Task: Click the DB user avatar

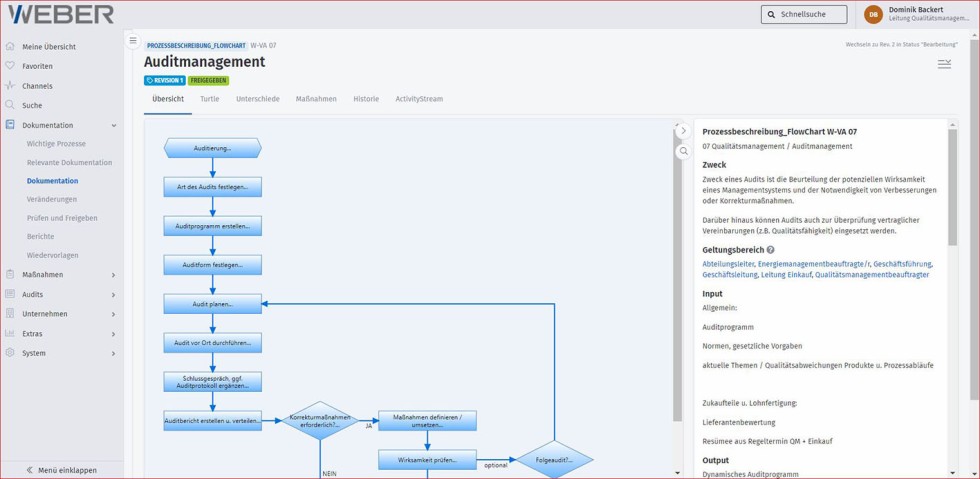Action: (873, 14)
